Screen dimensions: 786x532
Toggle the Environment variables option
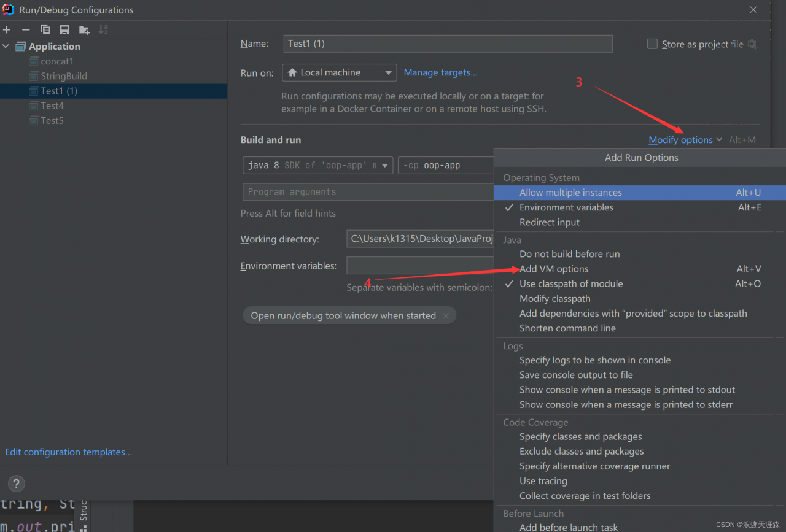point(566,207)
